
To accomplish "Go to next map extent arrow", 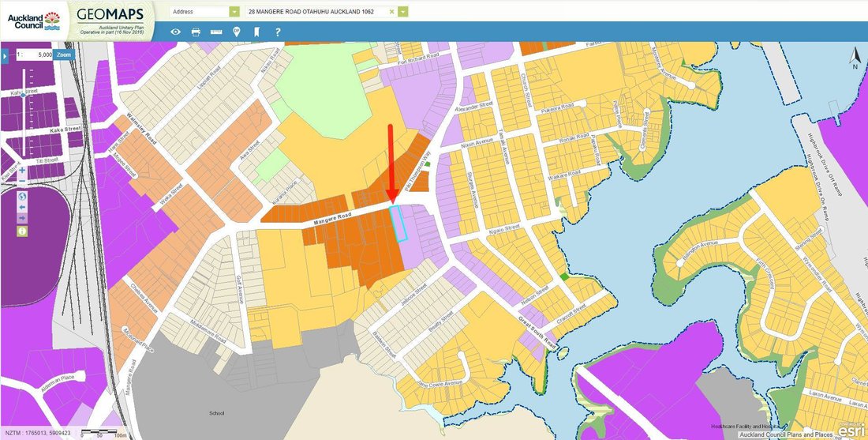I will click(x=22, y=219).
